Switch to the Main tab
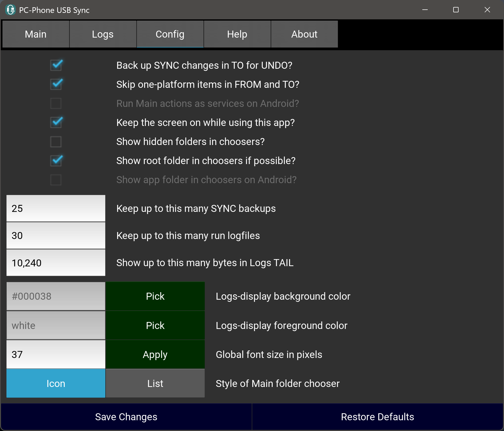 click(x=36, y=34)
